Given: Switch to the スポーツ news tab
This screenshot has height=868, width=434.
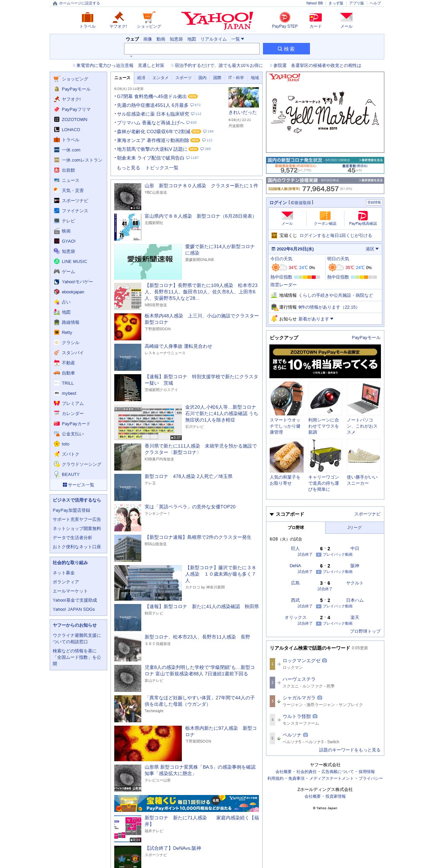Looking at the screenshot, I should [183, 78].
